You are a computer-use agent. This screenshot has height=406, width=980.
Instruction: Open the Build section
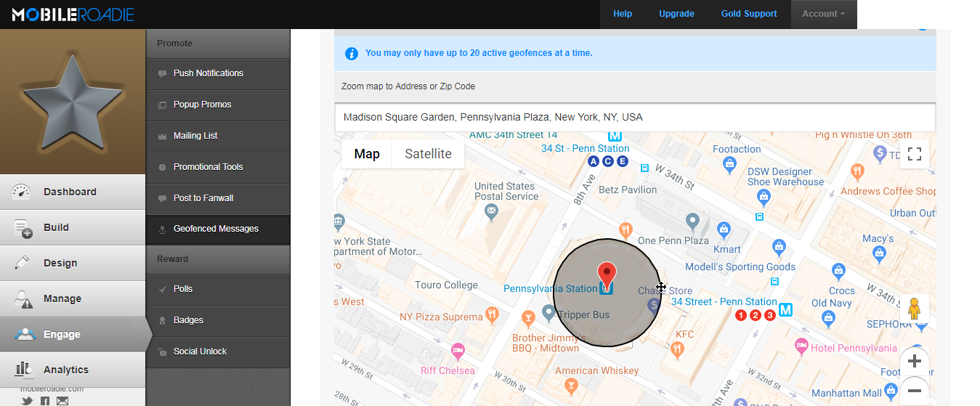point(73,227)
